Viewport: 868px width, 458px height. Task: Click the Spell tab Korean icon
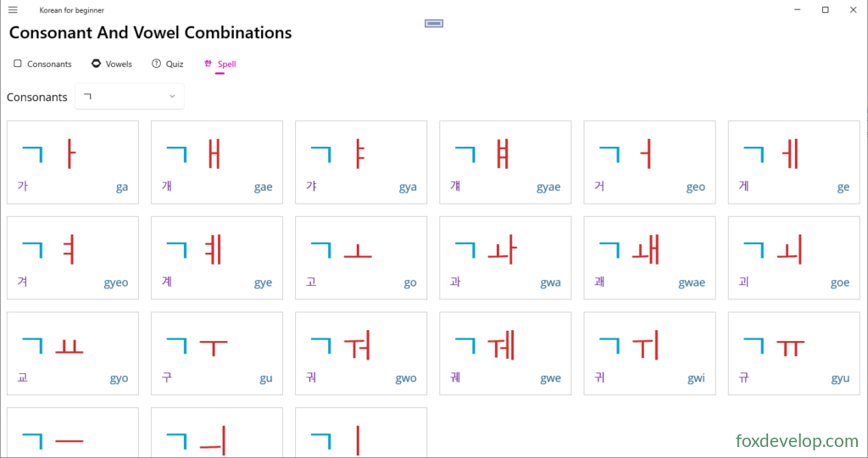coord(208,64)
